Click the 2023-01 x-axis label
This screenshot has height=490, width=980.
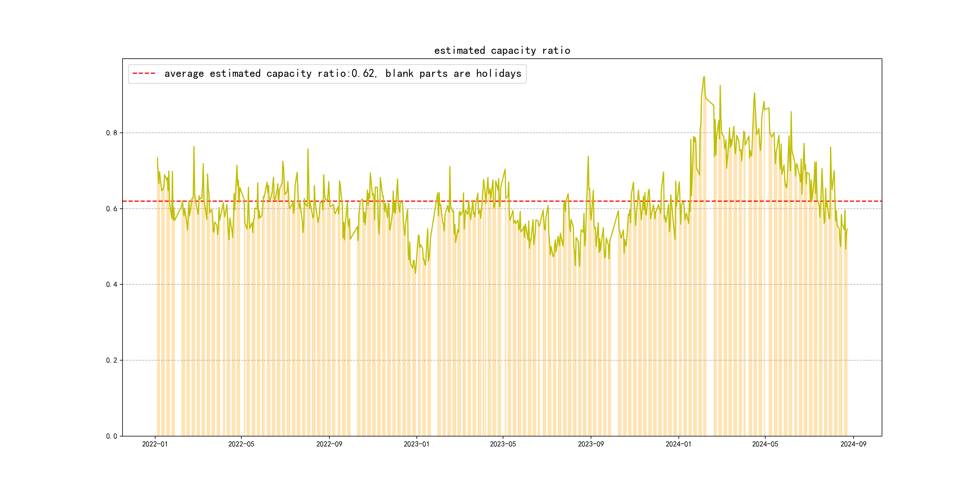pos(416,444)
